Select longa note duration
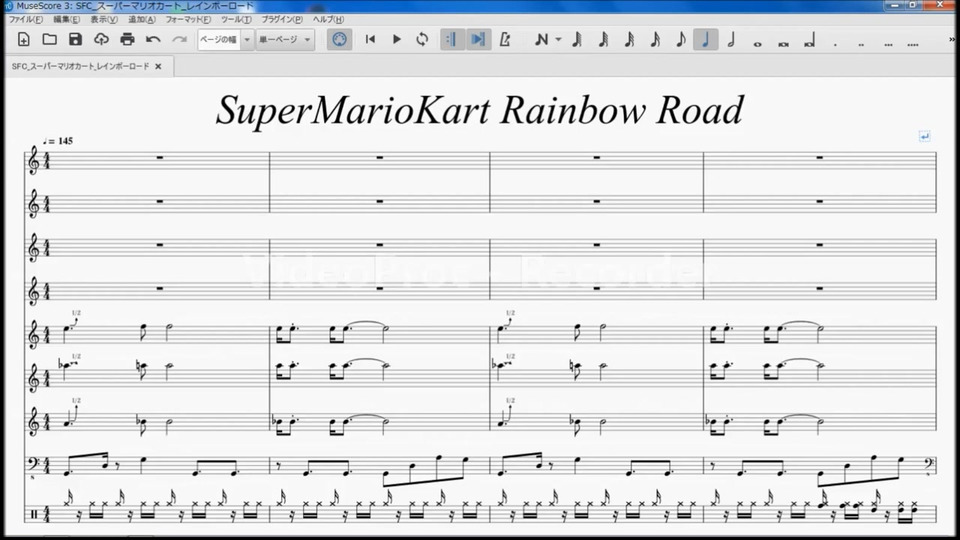This screenshot has height=540, width=960. point(809,42)
